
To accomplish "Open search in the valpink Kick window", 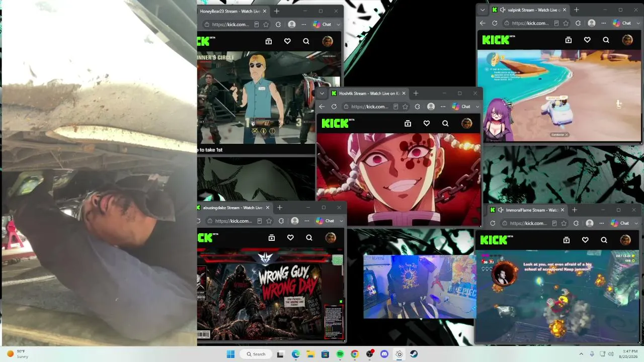I will point(606,40).
